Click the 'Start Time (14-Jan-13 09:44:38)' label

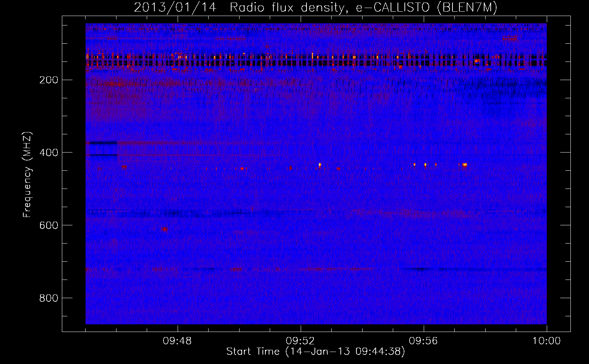316,352
